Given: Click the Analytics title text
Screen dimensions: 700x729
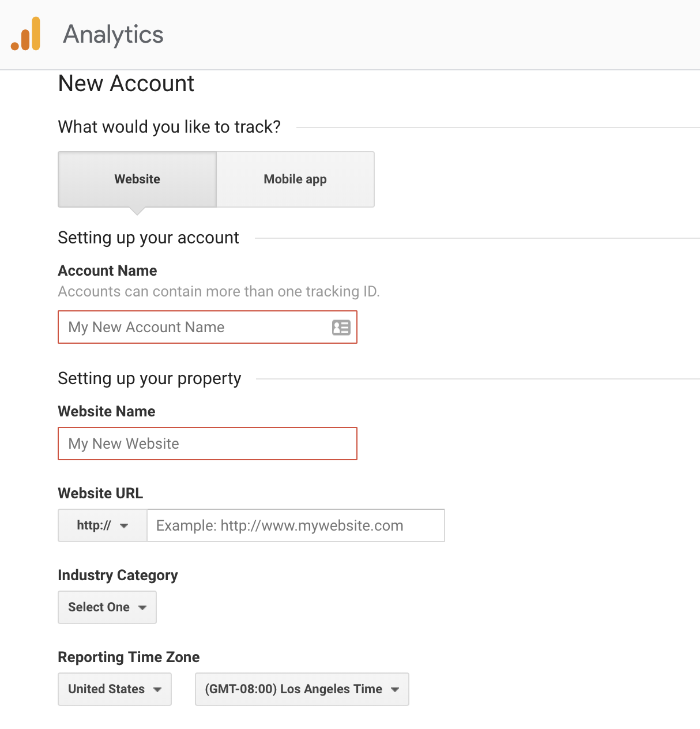Looking at the screenshot, I should [113, 35].
